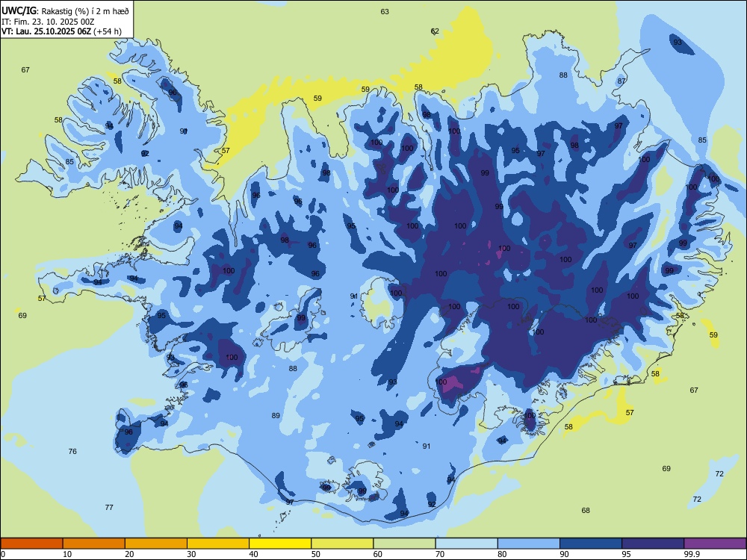Pick the 50–60 pale yellow legend swatch
Image resolution: width=747 pixels, height=560 pixels.
(x=342, y=544)
